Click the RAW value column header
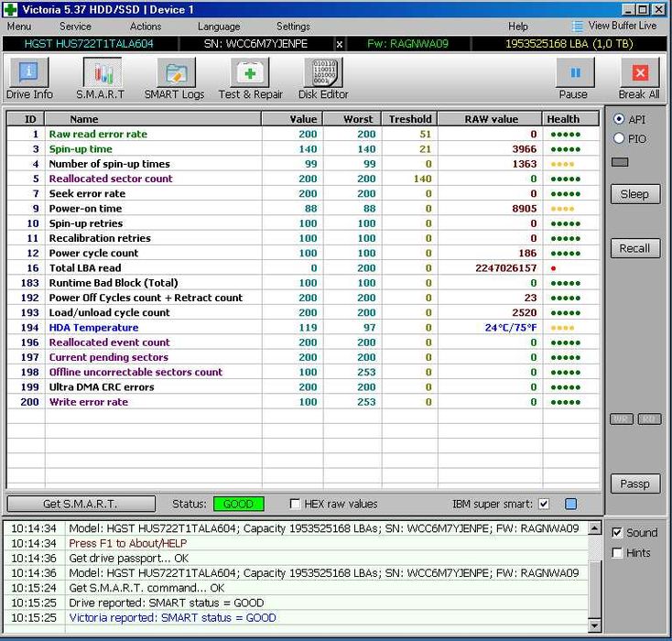Screen dimensions: 672x641 [491, 119]
